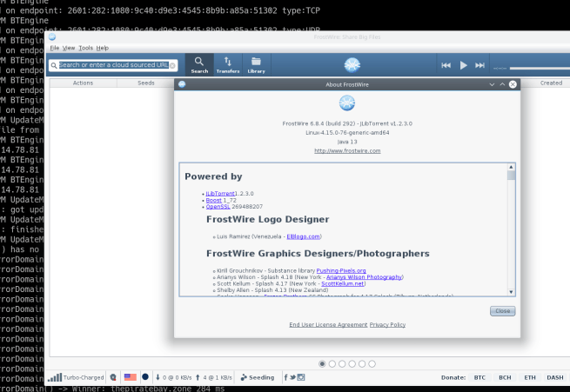Image resolution: width=570 pixels, height=392 pixels.
Task: Select the first slide indicator dot
Action: 323,363
